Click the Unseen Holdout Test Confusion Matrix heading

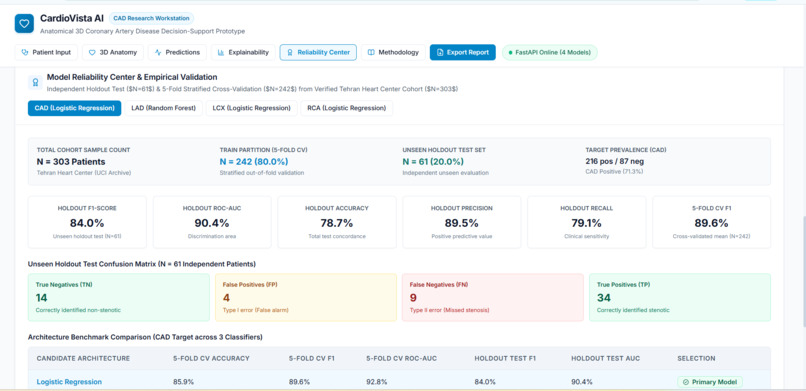coord(142,264)
